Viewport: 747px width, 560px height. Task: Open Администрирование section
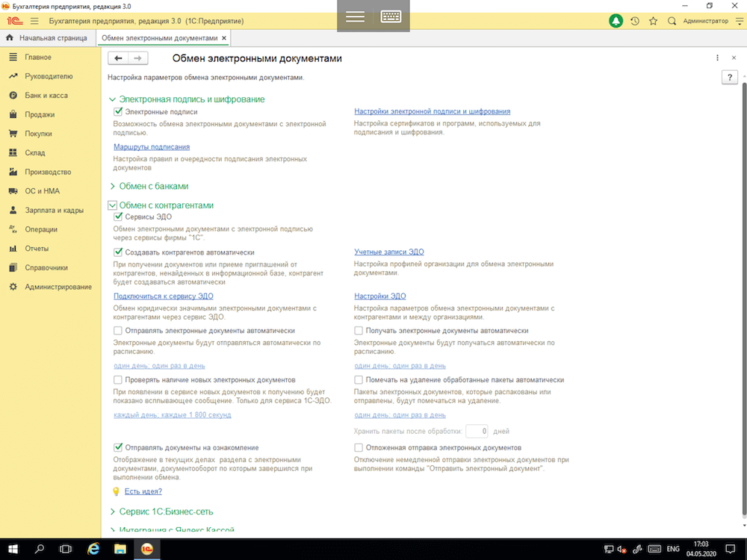(x=58, y=287)
